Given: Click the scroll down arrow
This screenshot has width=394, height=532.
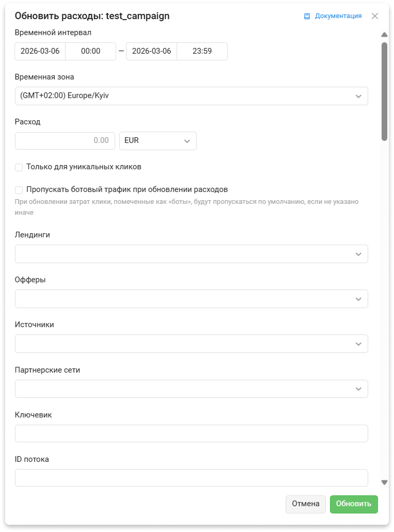Looking at the screenshot, I should 384,482.
